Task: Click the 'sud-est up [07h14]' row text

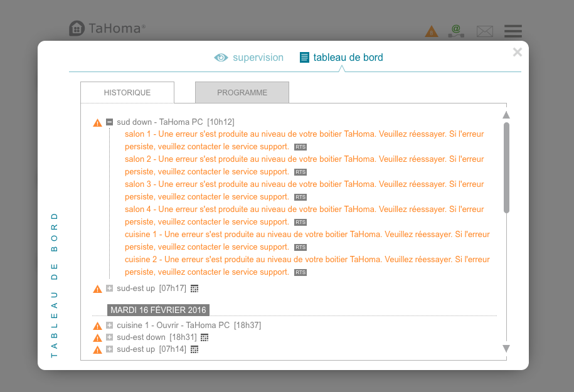Action: (x=151, y=349)
